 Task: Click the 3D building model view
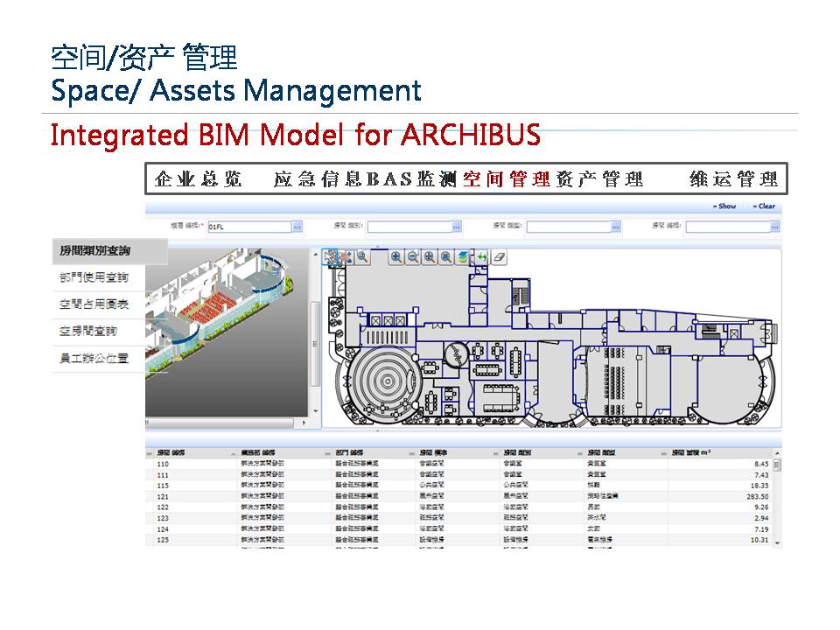coord(227,332)
